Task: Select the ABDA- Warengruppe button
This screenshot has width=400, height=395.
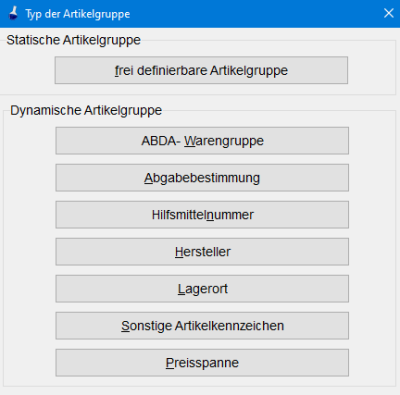Action: [202, 141]
